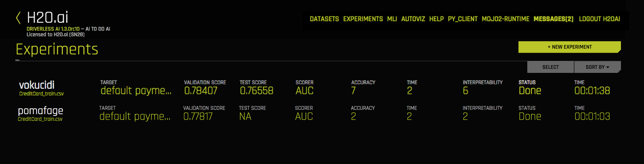Click the NA test score for pomafage
Viewport: 644px width, 164px height.
click(x=245, y=116)
